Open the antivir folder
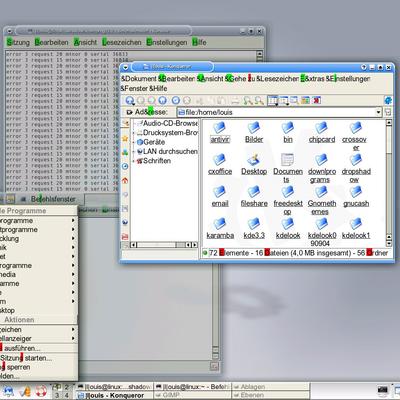The width and height of the screenshot is (400, 400). (220, 133)
